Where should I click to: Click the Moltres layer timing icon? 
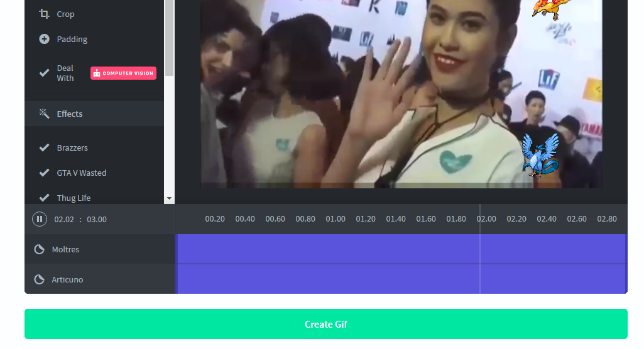point(39,249)
